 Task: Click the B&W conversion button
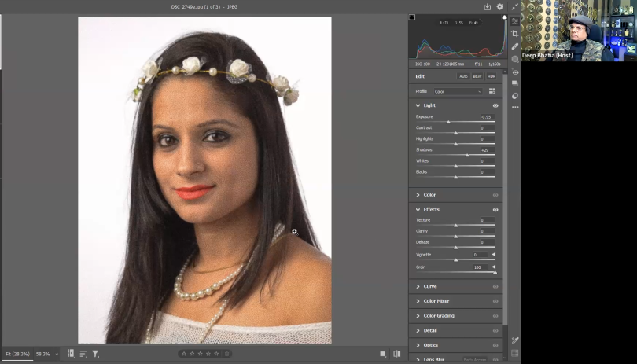(x=477, y=76)
